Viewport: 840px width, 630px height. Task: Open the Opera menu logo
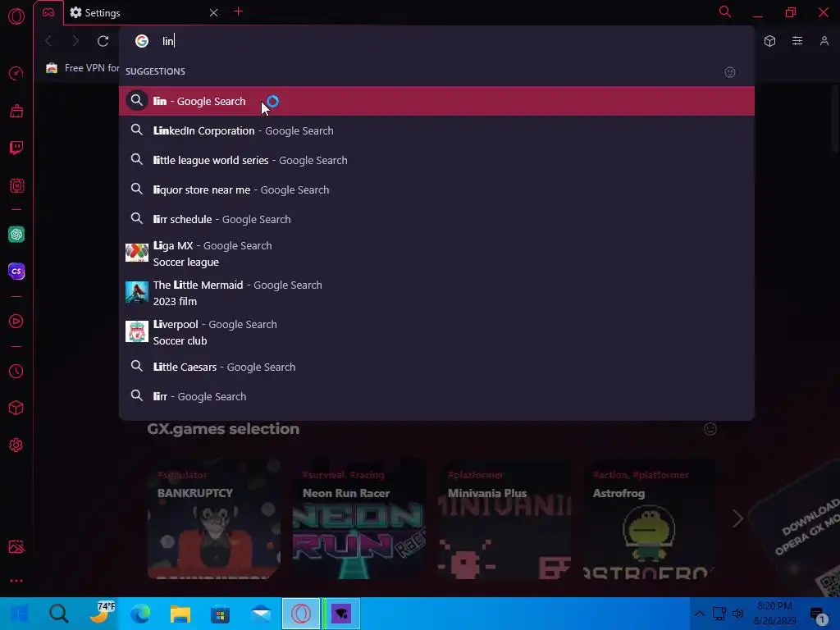[x=16, y=16]
